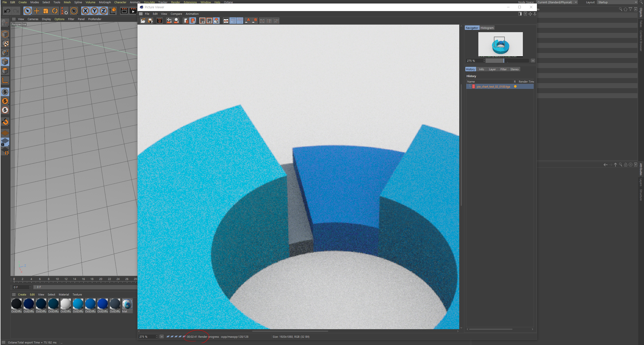Viewport: 644px width, 345px height.
Task: Click the current frame 0 F field
Action: click(22, 287)
